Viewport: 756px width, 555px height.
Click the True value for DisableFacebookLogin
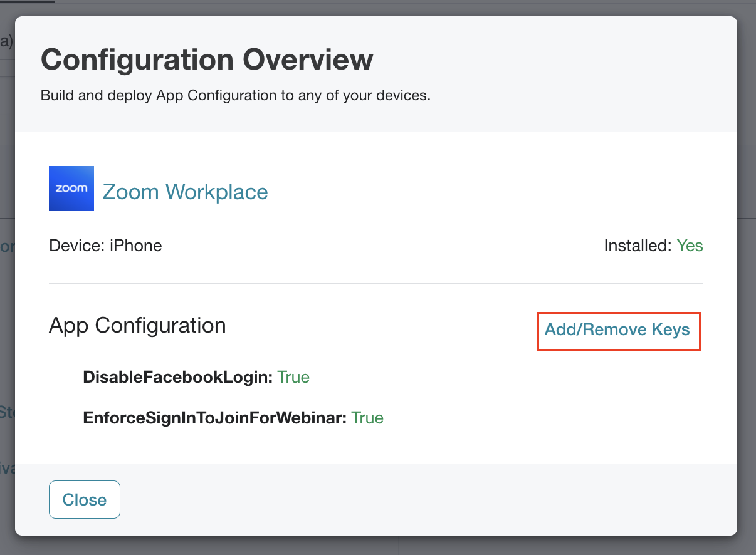(x=293, y=377)
